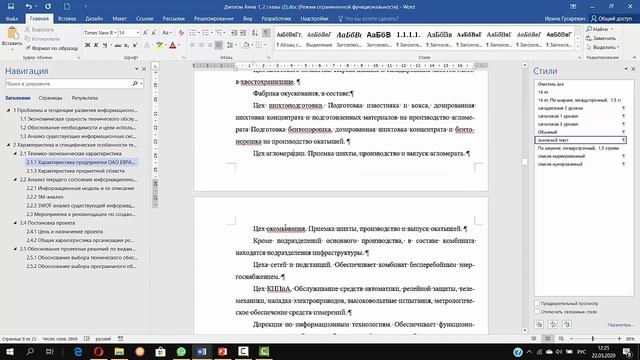Switch to the Design (Дизайн) tab
The height and width of the screenshot is (360, 640).
94,18
